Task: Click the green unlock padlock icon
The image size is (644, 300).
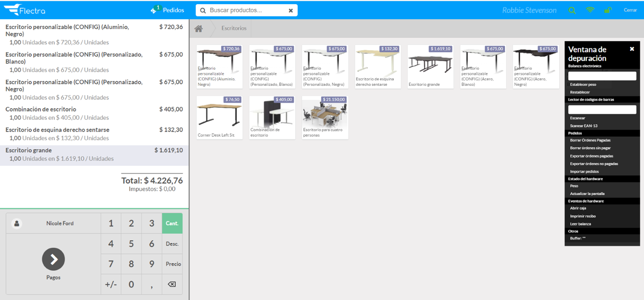Action: coord(608,10)
